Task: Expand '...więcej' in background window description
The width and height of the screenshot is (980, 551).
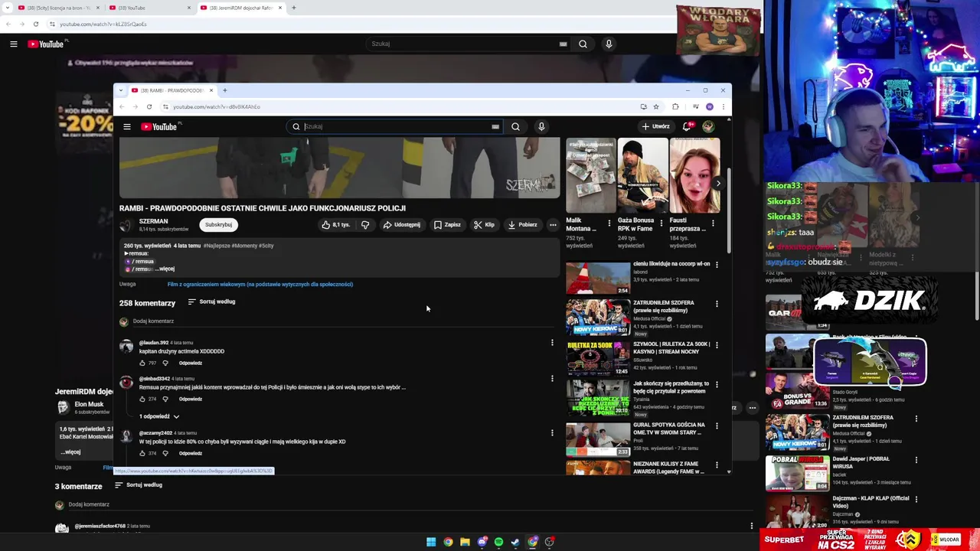Action: coord(70,452)
